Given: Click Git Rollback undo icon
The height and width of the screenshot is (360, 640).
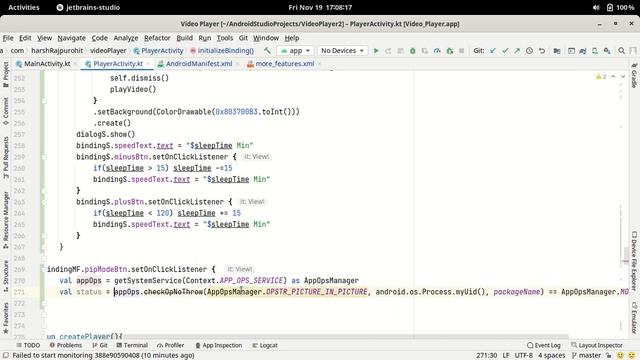Looking at the screenshot, I should [x=542, y=51].
